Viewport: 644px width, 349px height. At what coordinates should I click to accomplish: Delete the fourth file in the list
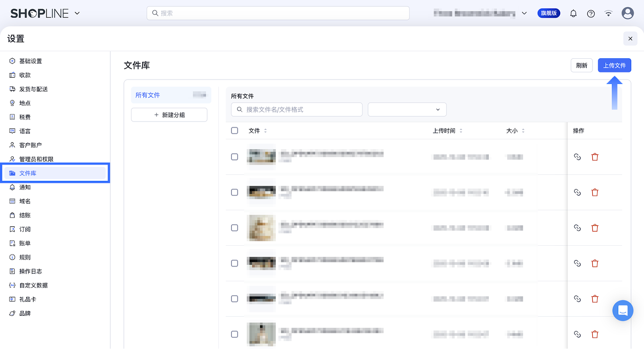point(595,263)
